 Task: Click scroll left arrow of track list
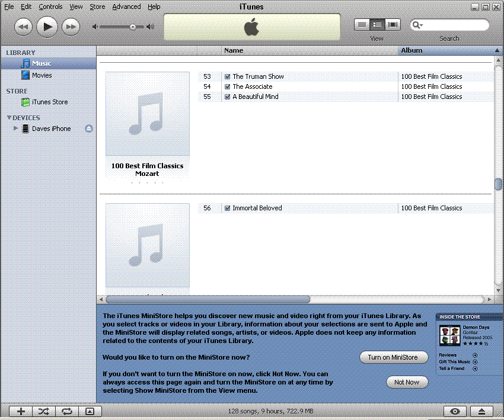coord(101,299)
